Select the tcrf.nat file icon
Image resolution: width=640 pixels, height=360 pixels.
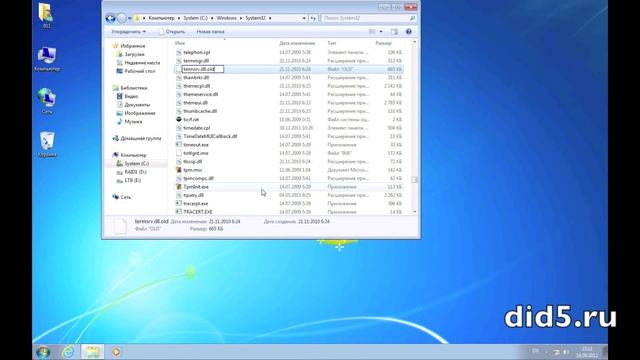pos(179,119)
